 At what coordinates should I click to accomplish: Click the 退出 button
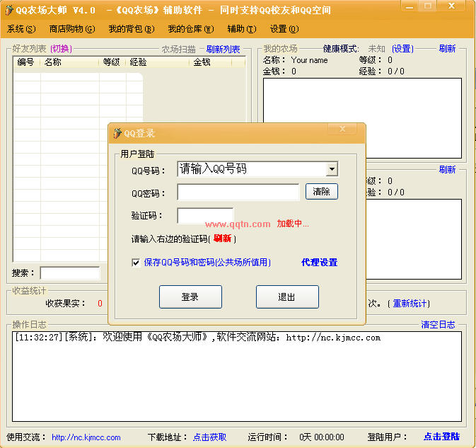tap(287, 297)
